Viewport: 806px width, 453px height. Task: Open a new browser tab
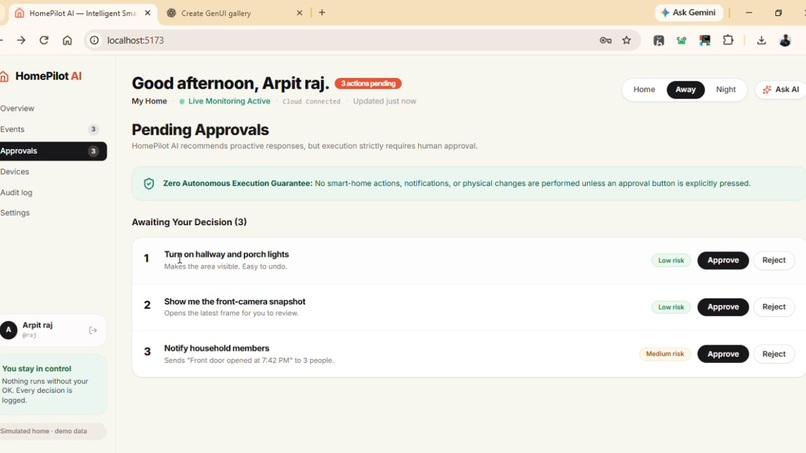(x=322, y=12)
